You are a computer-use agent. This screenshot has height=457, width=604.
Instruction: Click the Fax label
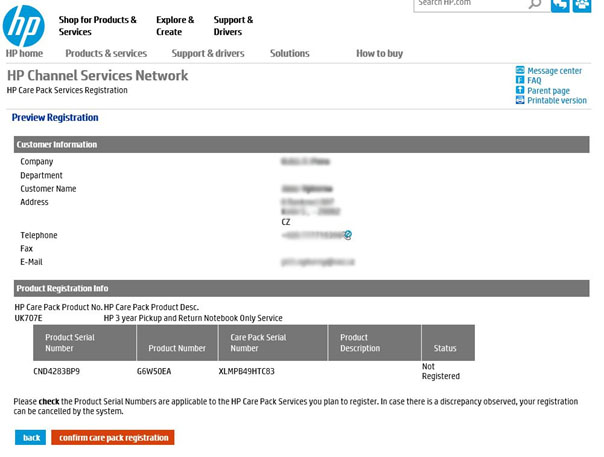[27, 249]
